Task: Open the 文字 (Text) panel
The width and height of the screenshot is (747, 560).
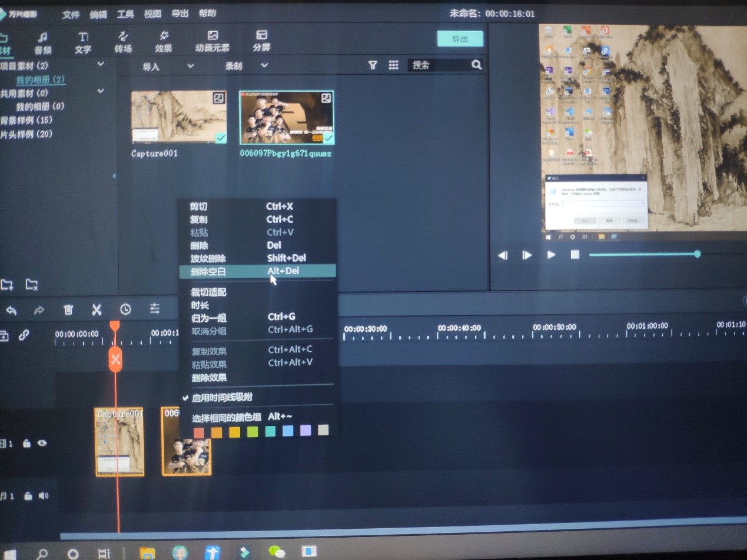Action: [x=83, y=42]
